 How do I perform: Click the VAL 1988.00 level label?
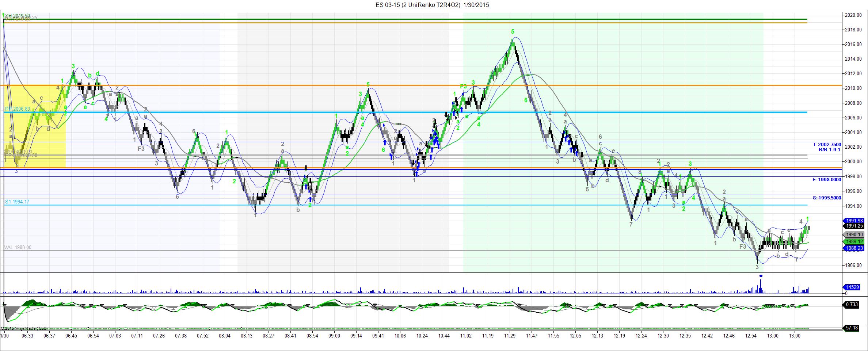tap(18, 247)
